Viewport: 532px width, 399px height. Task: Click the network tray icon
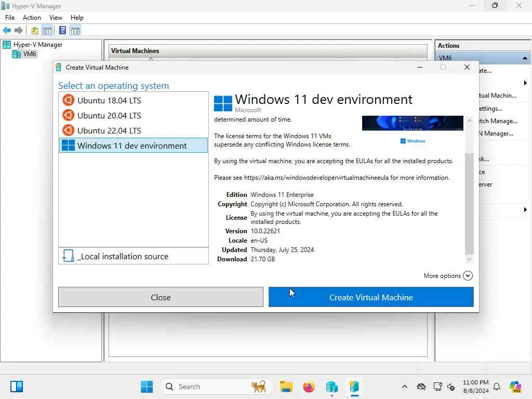pyautogui.click(x=437, y=387)
